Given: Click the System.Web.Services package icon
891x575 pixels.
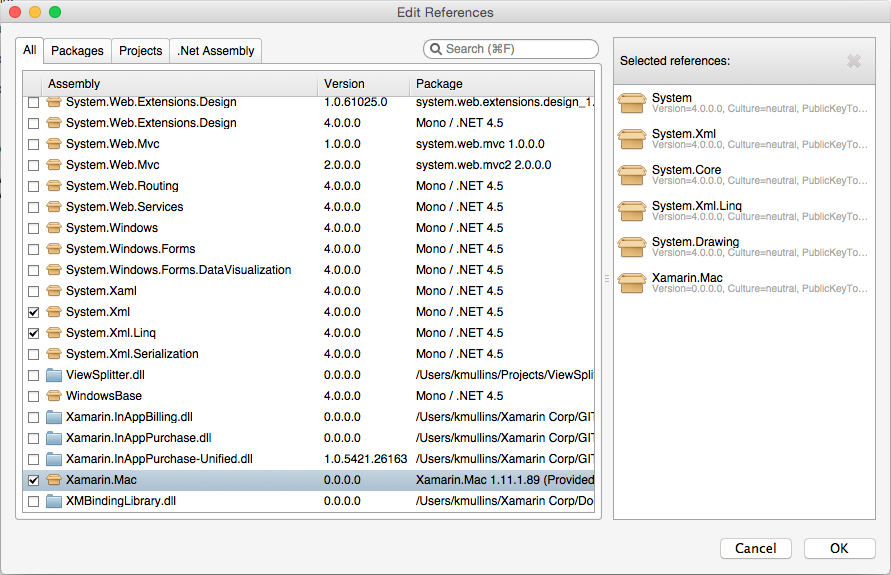Looking at the screenshot, I should (54, 207).
